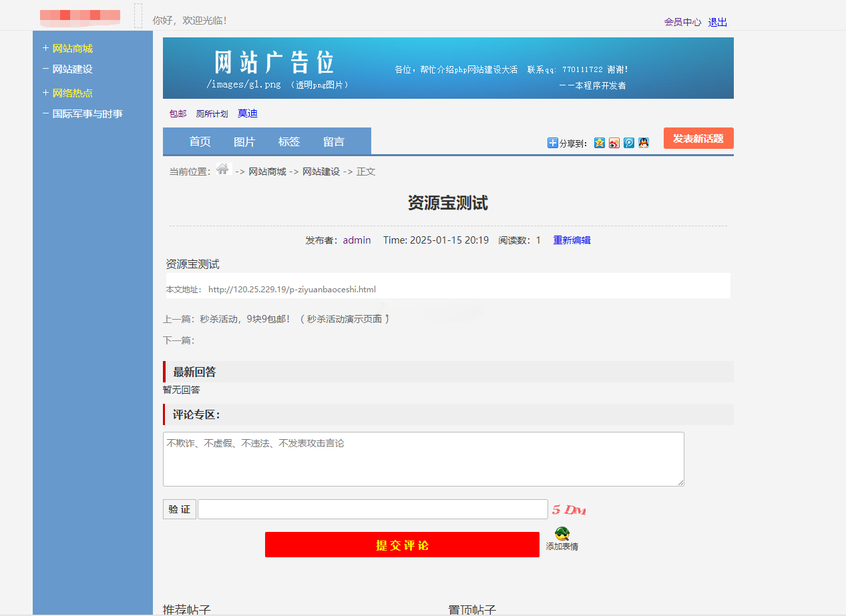846x616 pixels.
Task: Click the 发表新话题 button
Action: pos(698,137)
